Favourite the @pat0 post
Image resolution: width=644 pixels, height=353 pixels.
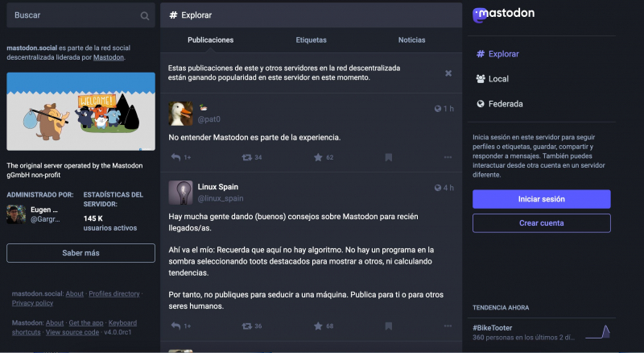coord(318,157)
